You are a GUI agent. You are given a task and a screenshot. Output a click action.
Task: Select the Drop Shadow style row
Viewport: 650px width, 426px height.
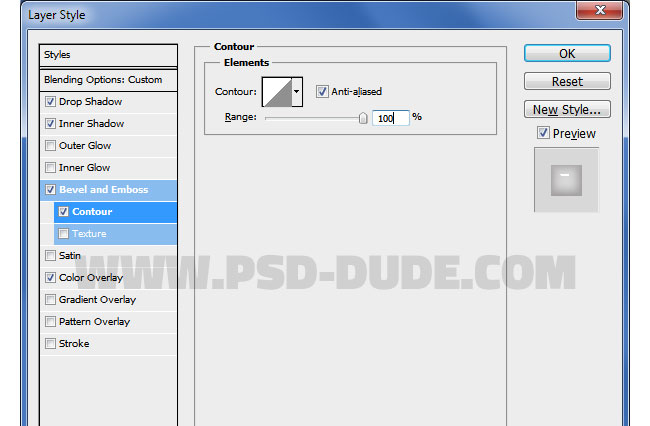(x=108, y=102)
